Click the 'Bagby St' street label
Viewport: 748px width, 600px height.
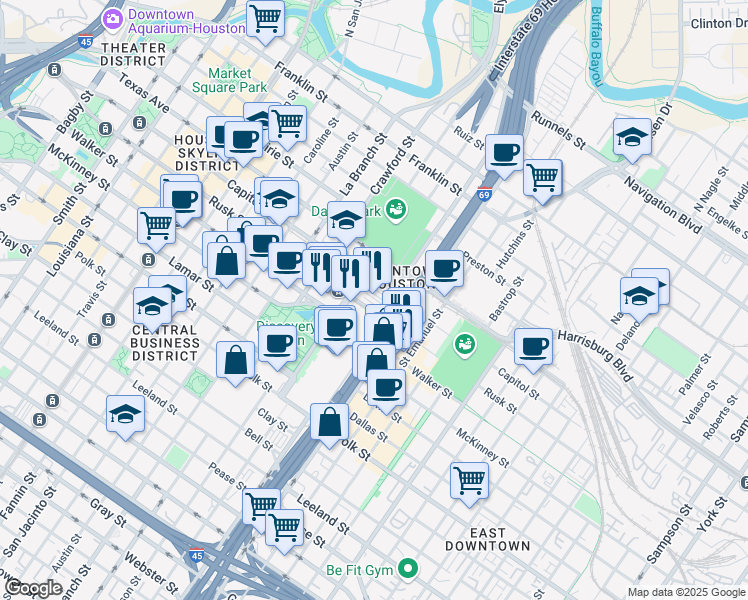click(x=75, y=113)
